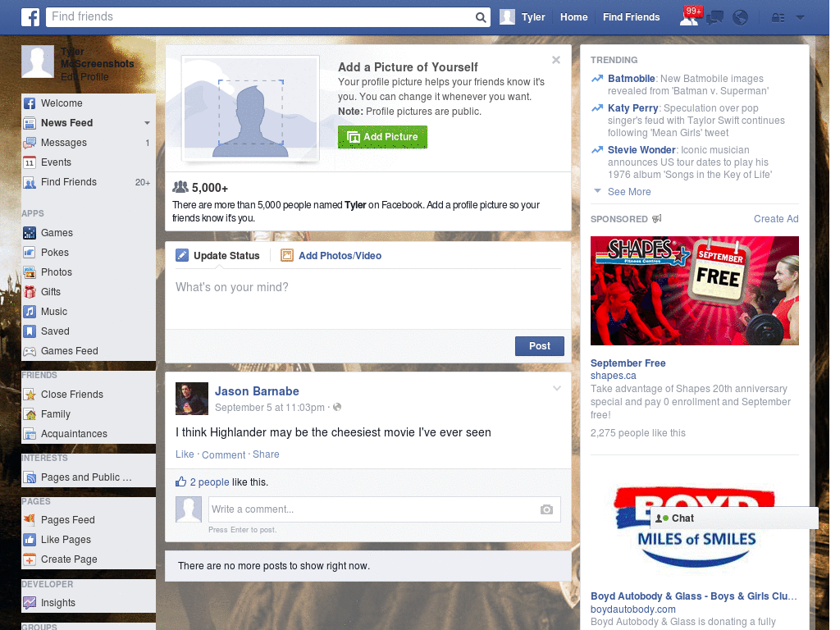Click Find Friends in the top bar
The image size is (840, 630).
coord(631,17)
